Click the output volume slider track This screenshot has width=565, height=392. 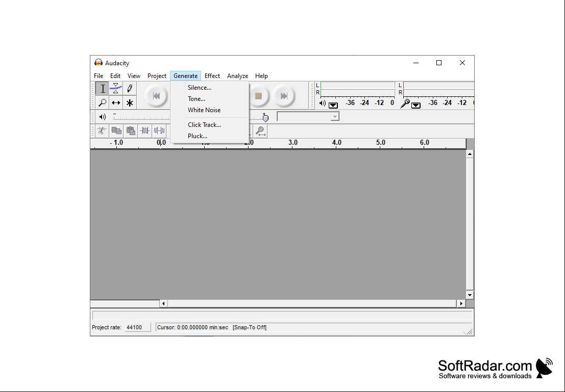(141, 117)
